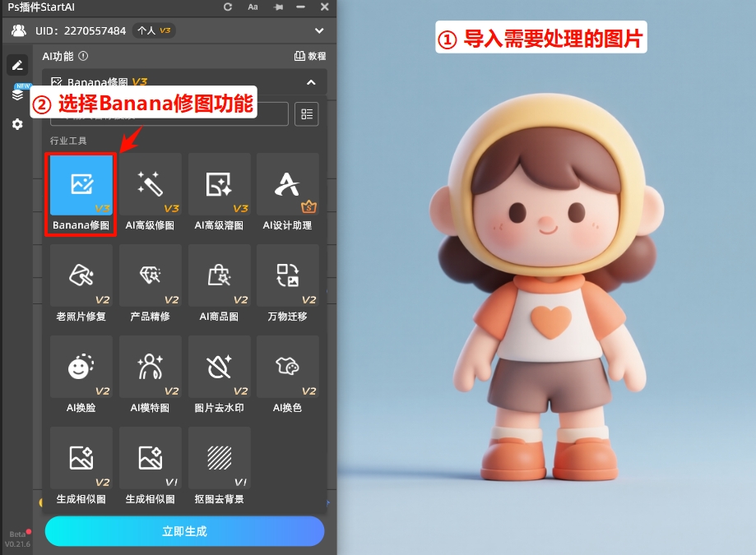Open the AI设计助理 assistant
The image size is (756, 555).
[287, 185]
